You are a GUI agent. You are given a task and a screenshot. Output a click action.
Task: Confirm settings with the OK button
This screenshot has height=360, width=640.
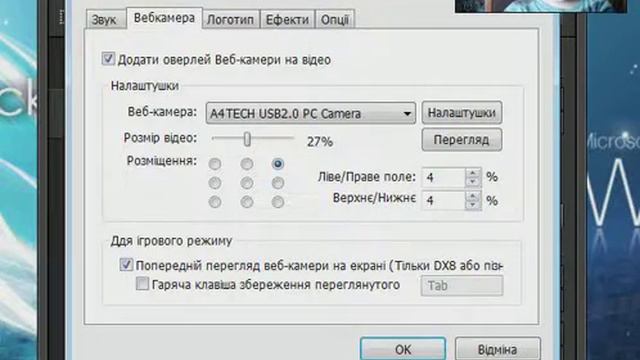tap(403, 349)
